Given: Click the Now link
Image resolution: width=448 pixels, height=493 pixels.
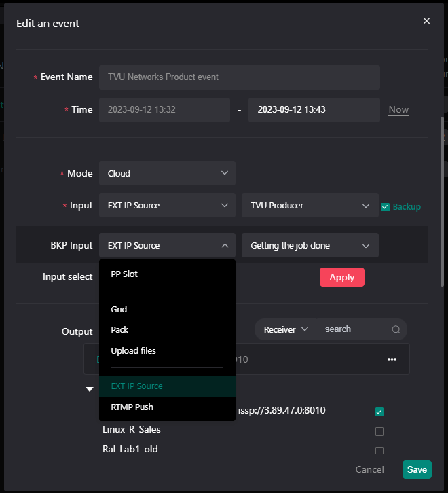Looking at the screenshot, I should pos(398,109).
